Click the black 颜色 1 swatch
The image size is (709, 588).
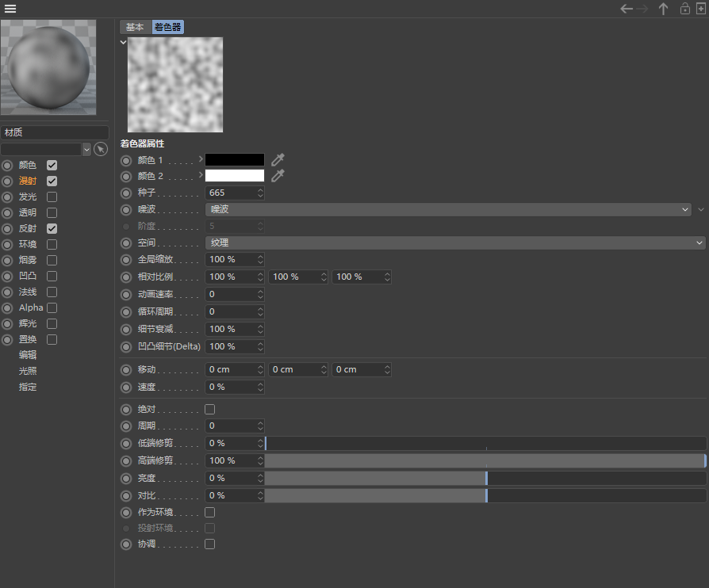tap(235, 159)
